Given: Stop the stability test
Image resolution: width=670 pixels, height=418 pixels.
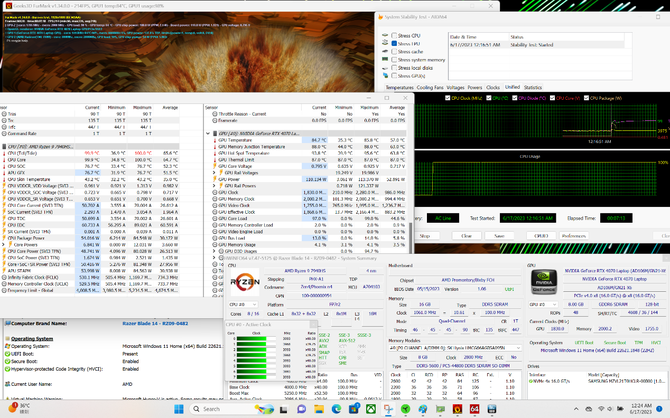Looking at the screenshot, I should tap(424, 235).
